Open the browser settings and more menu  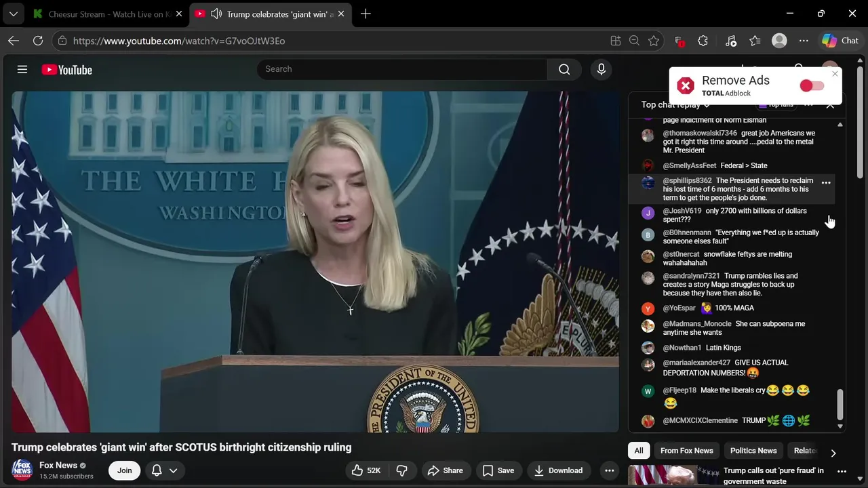804,41
